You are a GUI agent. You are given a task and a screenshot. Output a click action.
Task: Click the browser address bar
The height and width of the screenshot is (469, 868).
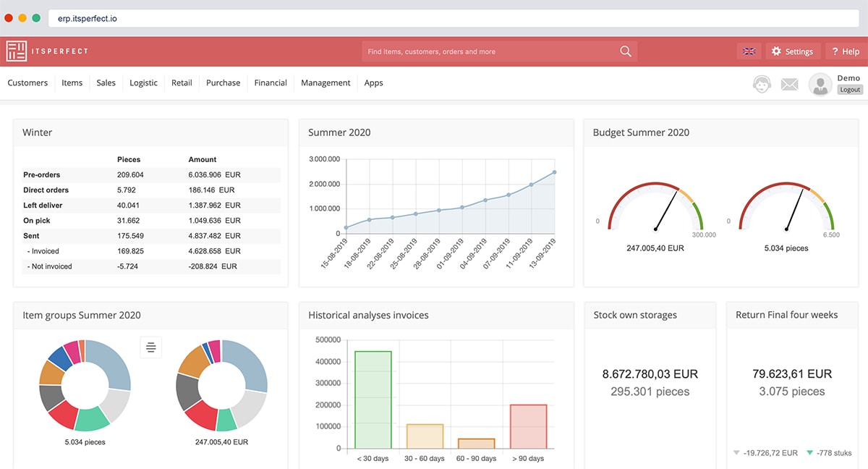tap(434, 18)
